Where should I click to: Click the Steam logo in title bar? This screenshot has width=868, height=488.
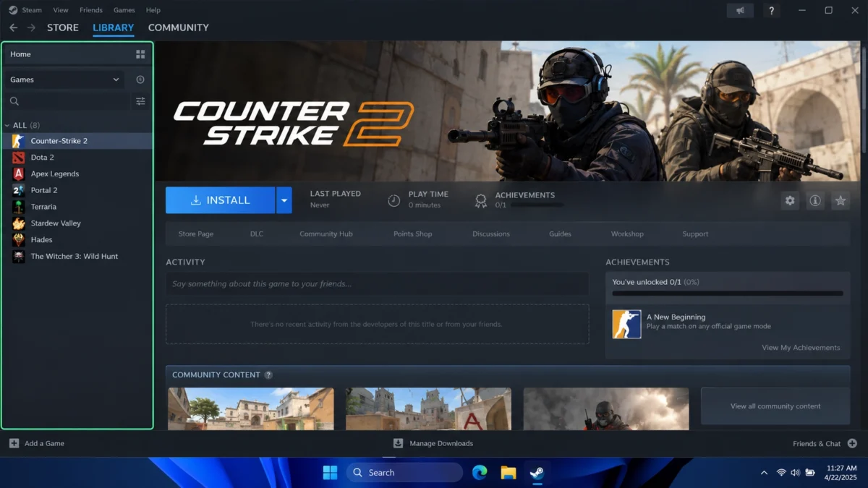click(13, 10)
